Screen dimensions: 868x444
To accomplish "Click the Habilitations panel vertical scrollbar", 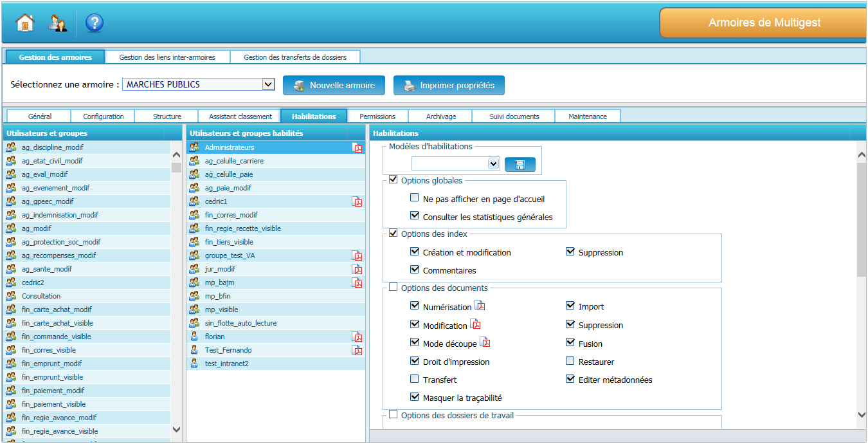I will click(862, 219).
